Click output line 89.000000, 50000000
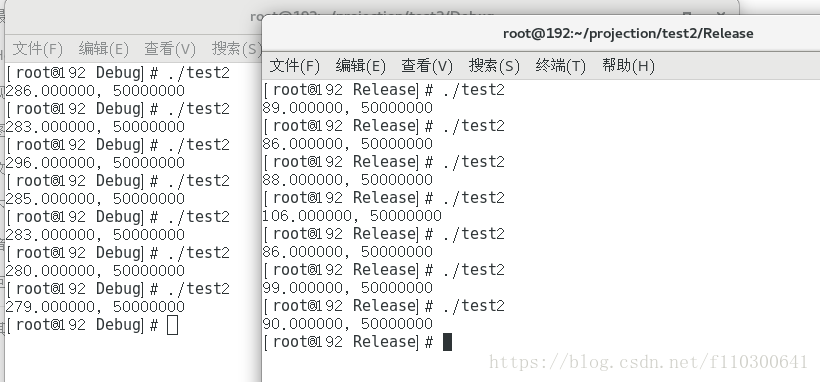The height and width of the screenshot is (382, 820). pyautogui.click(x=348, y=108)
